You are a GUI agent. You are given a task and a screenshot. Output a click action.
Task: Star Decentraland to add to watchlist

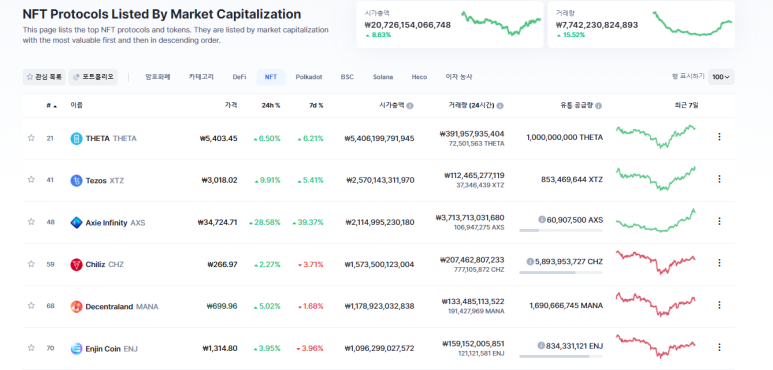tap(31, 306)
